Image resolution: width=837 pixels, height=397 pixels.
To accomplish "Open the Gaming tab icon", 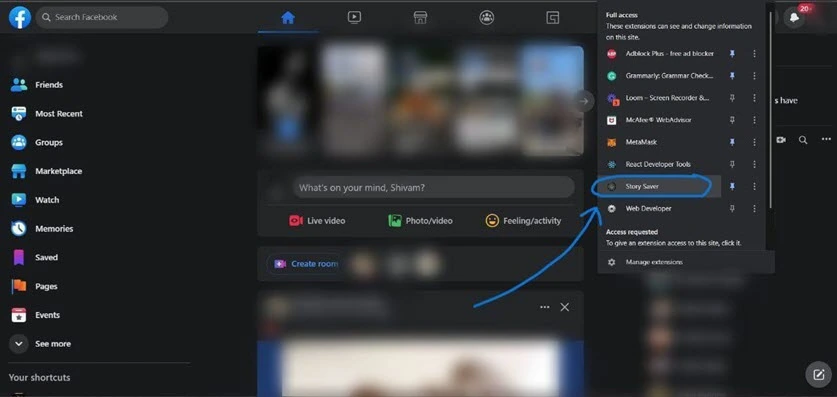I will pyautogui.click(x=552, y=18).
